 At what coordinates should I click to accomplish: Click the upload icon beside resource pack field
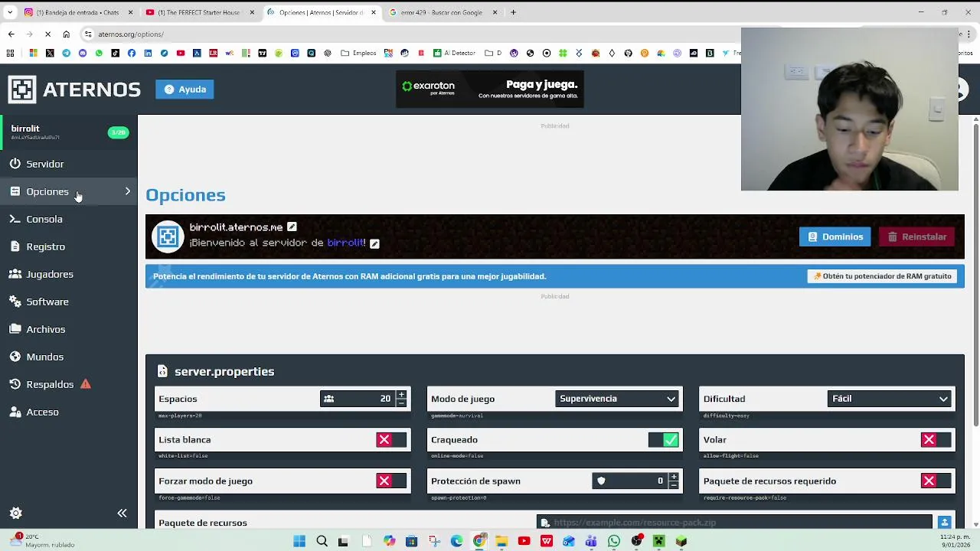point(944,522)
